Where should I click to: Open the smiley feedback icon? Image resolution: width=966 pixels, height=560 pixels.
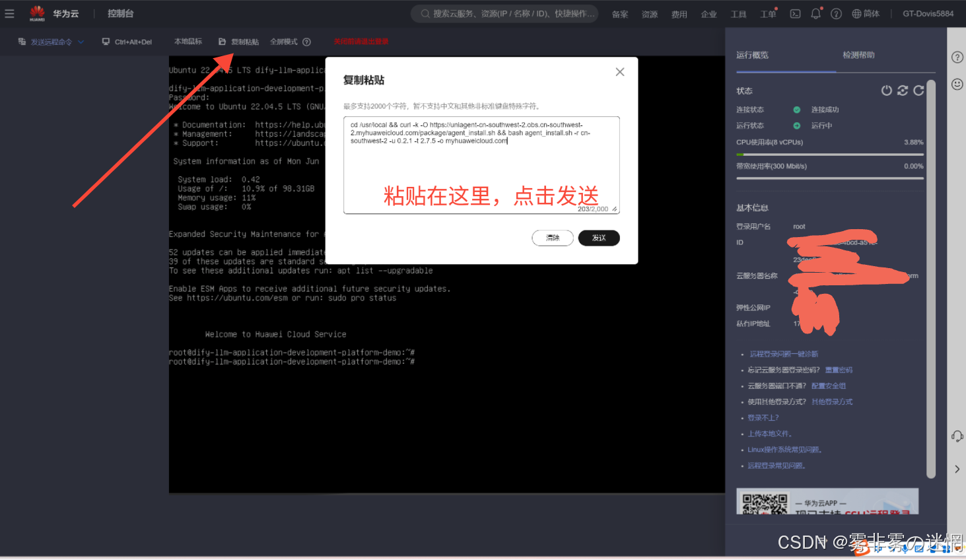[x=957, y=84]
